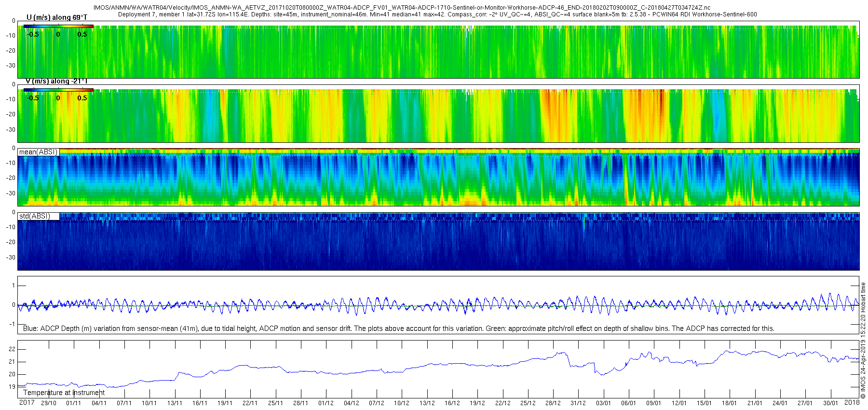Click the '30/01' date tick label
This screenshot has height=410, width=868.
pos(830,403)
